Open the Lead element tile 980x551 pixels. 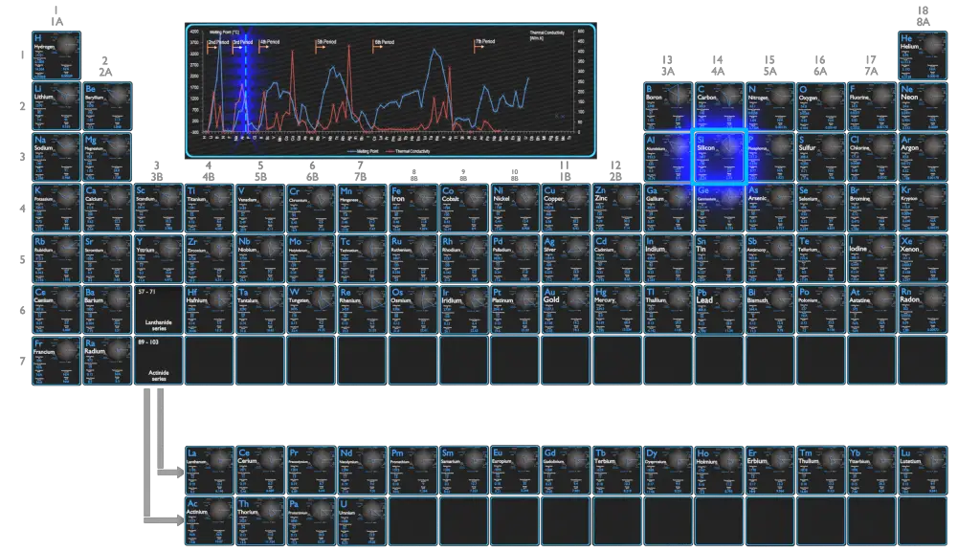[x=719, y=309]
